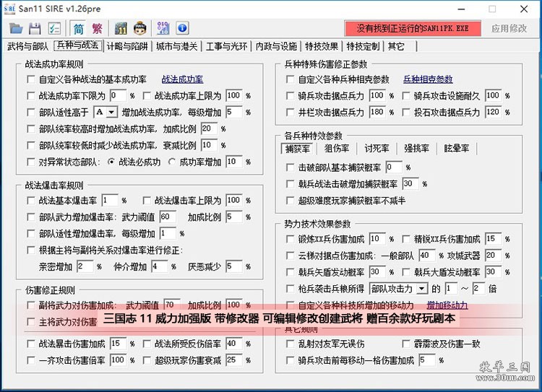Open the 增加移动力 link
This screenshot has width=542, height=392.
[447, 305]
